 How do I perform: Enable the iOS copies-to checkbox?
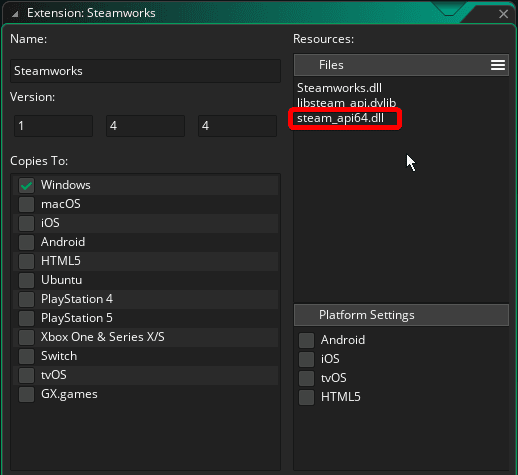pyautogui.click(x=26, y=223)
